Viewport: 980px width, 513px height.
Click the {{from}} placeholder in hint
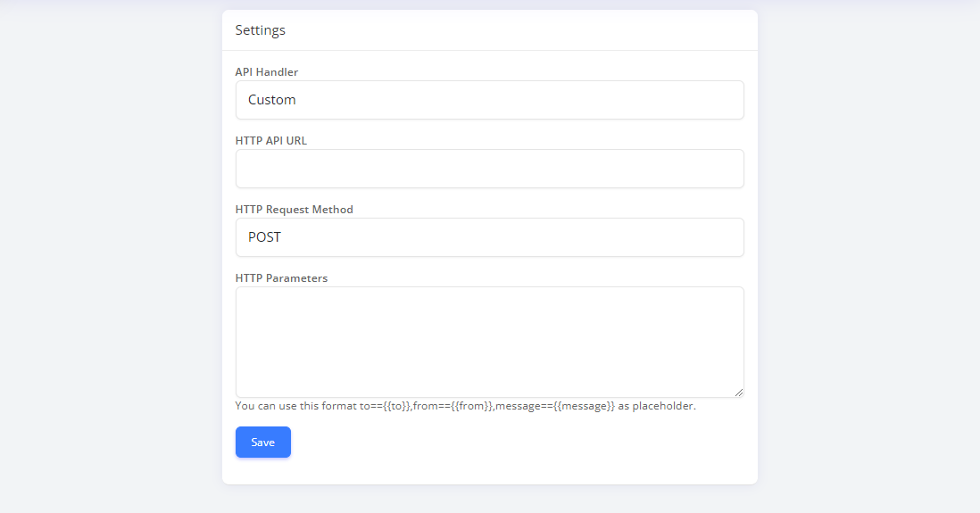pos(471,406)
